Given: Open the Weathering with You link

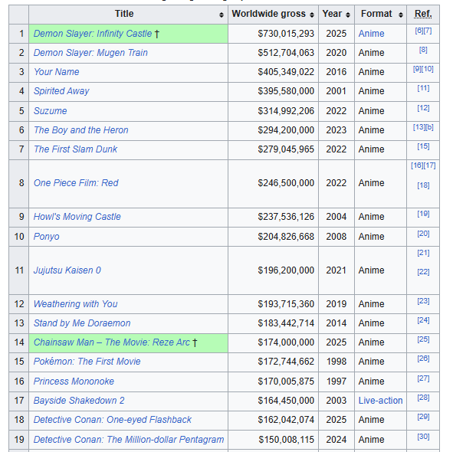Looking at the screenshot, I should coord(76,304).
